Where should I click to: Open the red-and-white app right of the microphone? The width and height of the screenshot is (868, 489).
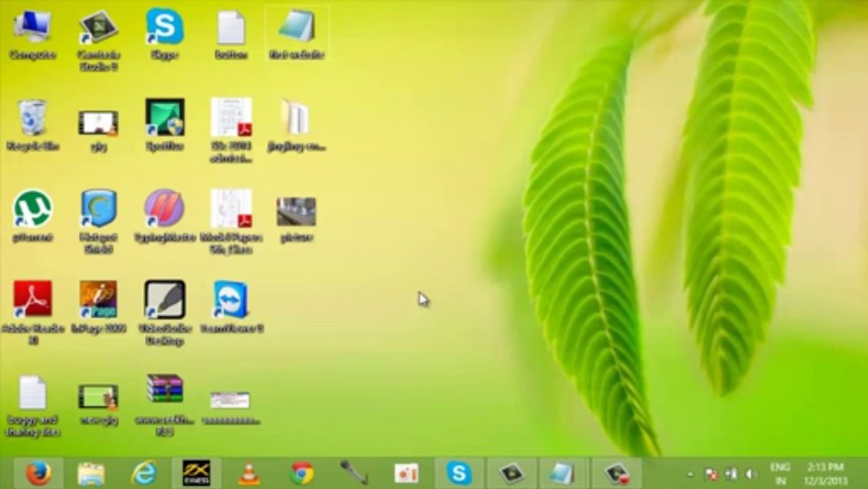point(407,473)
